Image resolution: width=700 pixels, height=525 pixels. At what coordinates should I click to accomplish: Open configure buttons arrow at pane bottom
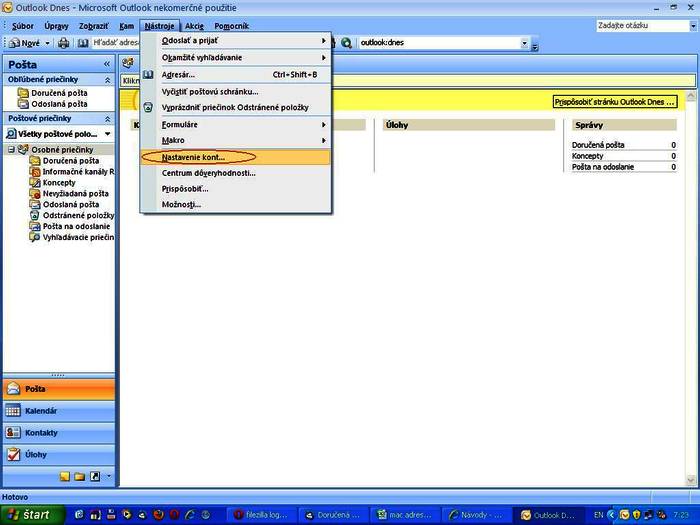click(x=108, y=476)
